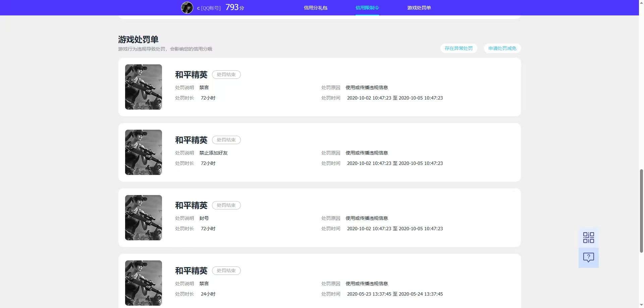Open the game thumbnail of the 封号 card

tap(144, 218)
